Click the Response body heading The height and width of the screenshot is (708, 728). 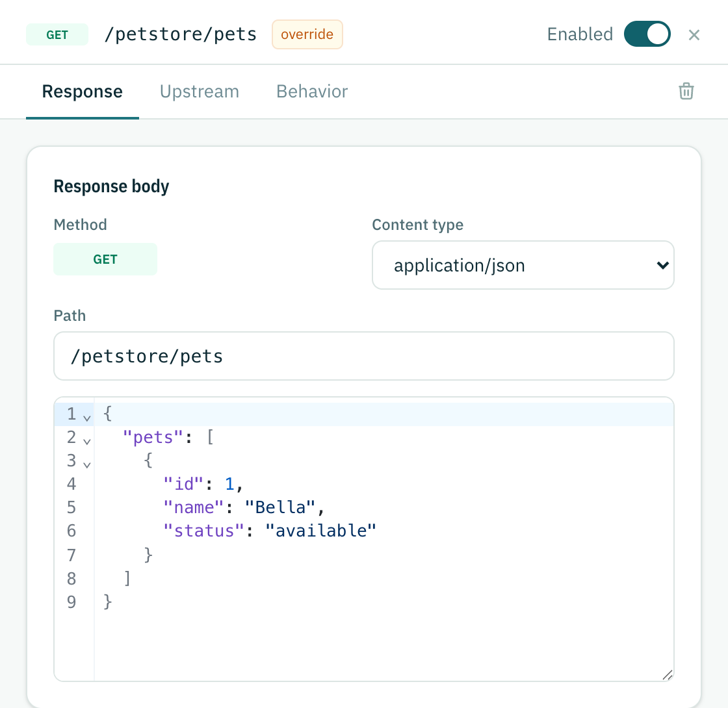[111, 186]
